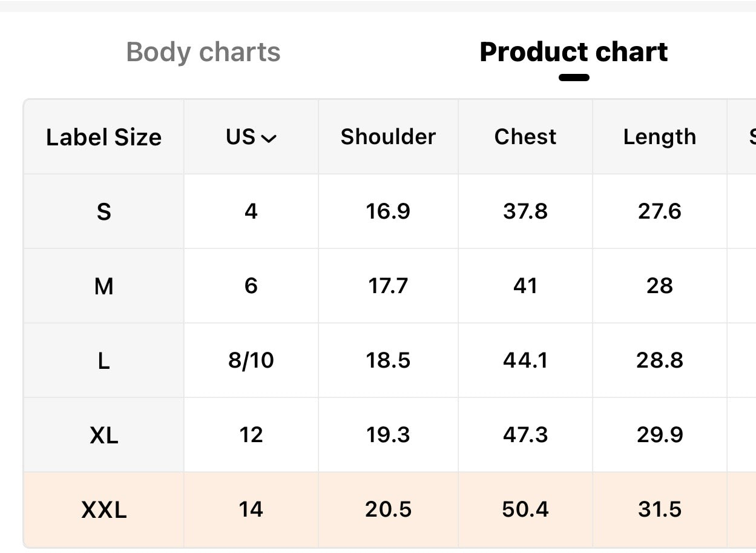Viewport: 756px width, 553px height.
Task: Click the US size 14 cell
Action: click(x=251, y=509)
